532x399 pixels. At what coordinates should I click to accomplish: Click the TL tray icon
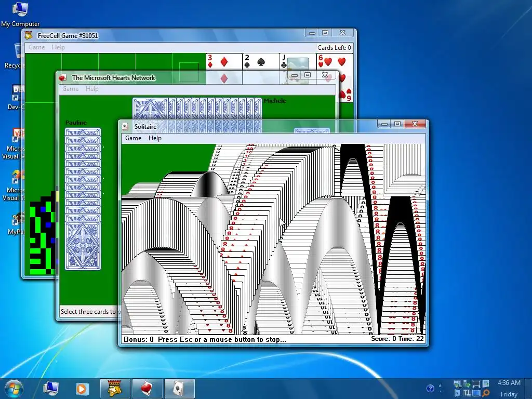point(467,393)
